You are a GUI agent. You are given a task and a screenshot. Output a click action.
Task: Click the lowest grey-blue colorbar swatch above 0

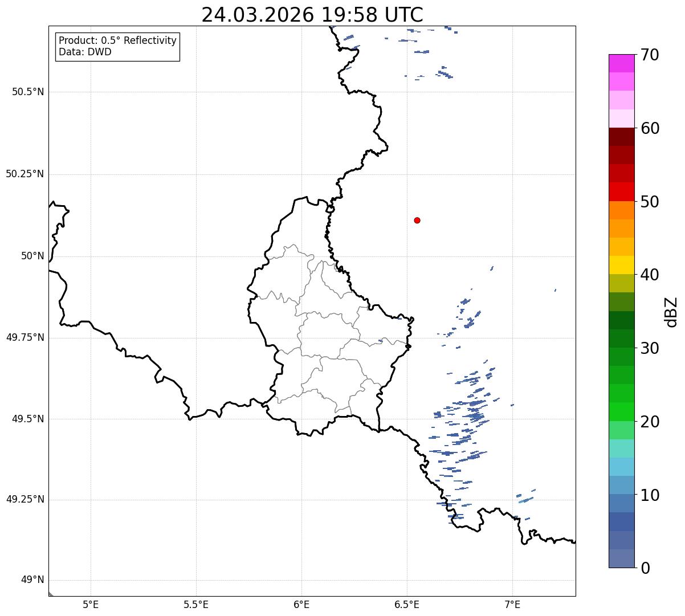pos(622,558)
